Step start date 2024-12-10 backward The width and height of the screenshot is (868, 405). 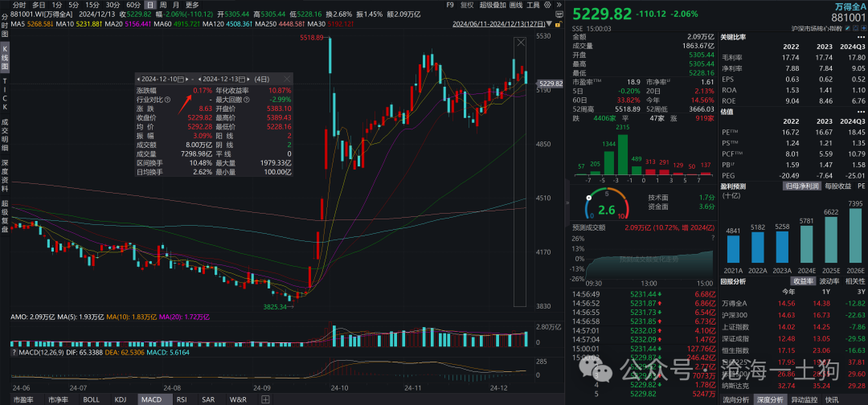point(138,79)
